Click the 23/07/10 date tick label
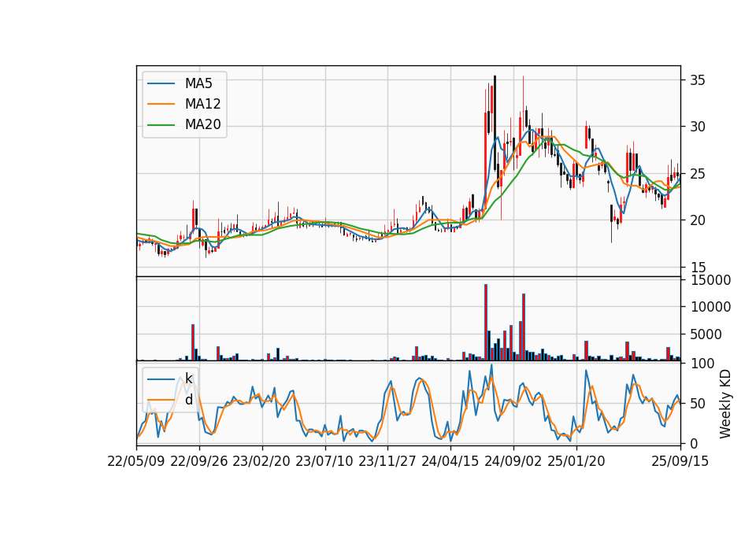Viewport: 756px width, 543px height. [324, 461]
